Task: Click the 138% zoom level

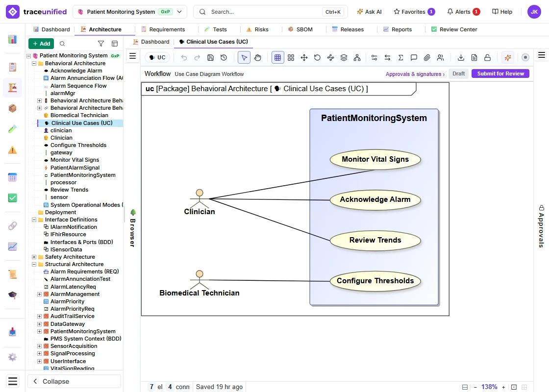Action: pyautogui.click(x=489, y=387)
